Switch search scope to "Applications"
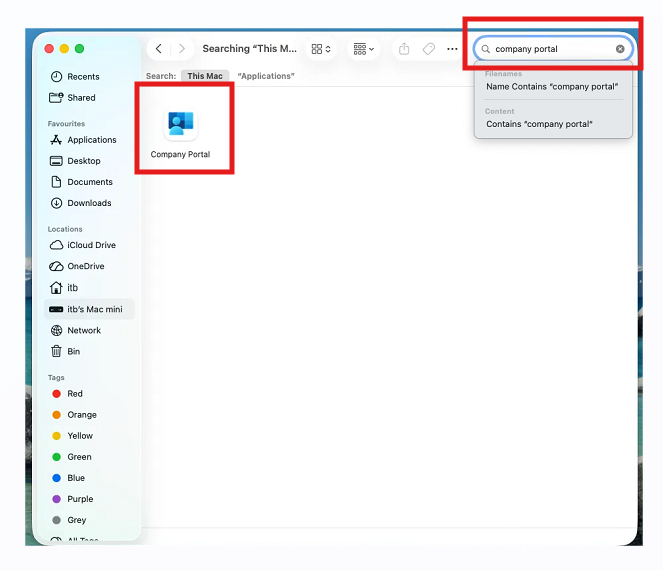 point(266,76)
